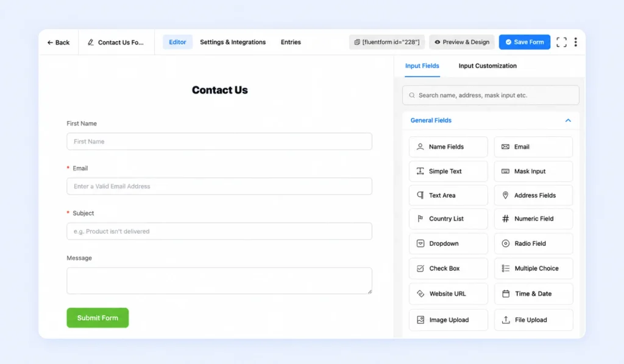The width and height of the screenshot is (624, 364).
Task: Add the Text Area field
Action: 448,195
